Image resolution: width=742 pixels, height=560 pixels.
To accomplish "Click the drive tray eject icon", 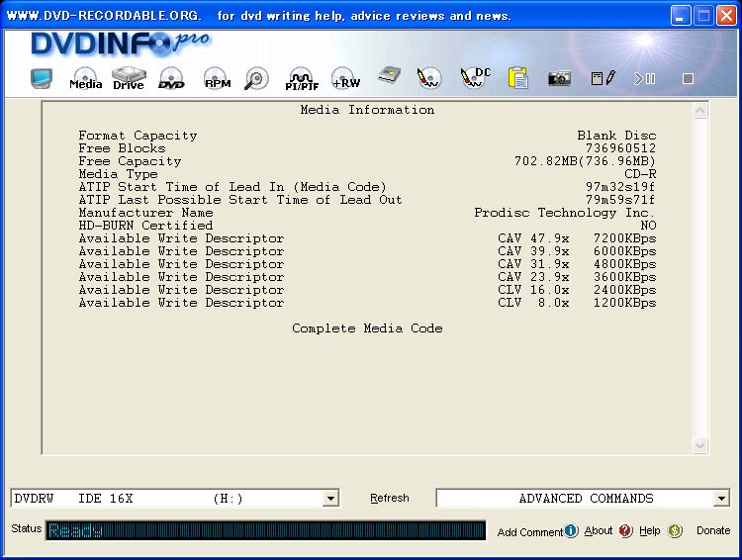I will pos(389,76).
